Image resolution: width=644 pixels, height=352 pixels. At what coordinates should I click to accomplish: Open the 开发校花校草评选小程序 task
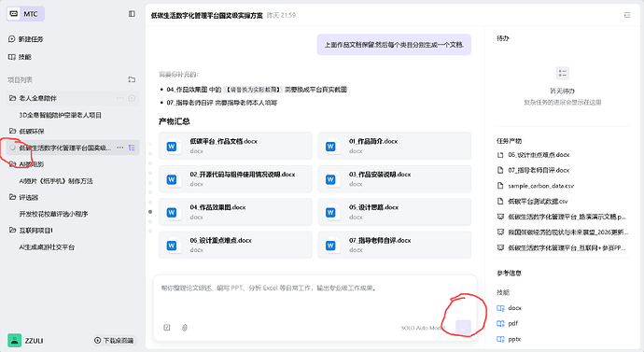tap(53, 214)
